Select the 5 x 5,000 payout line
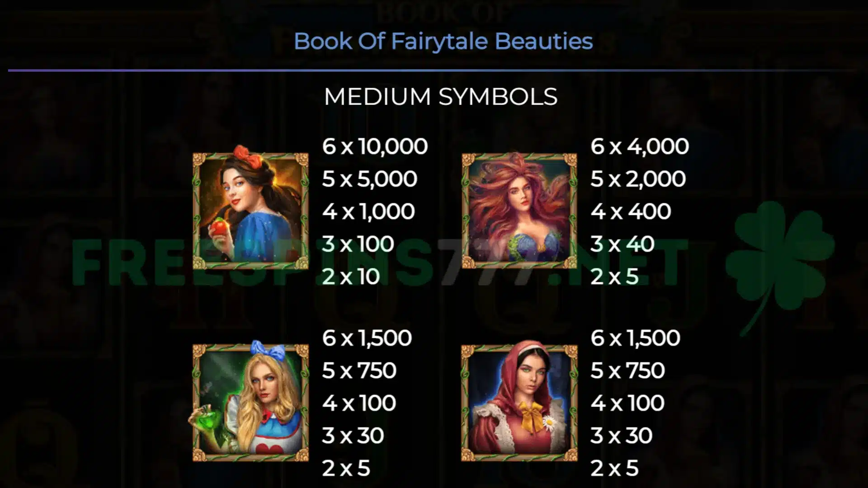The image size is (868, 488). [369, 179]
